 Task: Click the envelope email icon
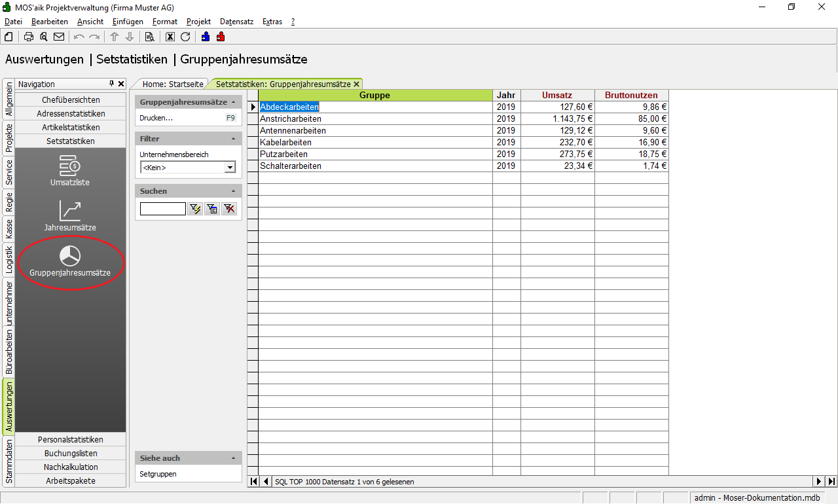coord(59,37)
